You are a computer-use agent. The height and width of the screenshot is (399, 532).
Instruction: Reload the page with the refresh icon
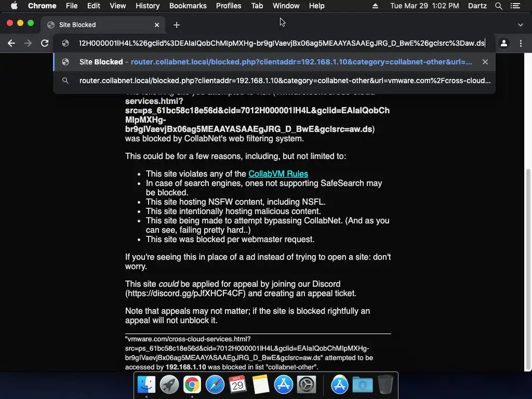45,43
